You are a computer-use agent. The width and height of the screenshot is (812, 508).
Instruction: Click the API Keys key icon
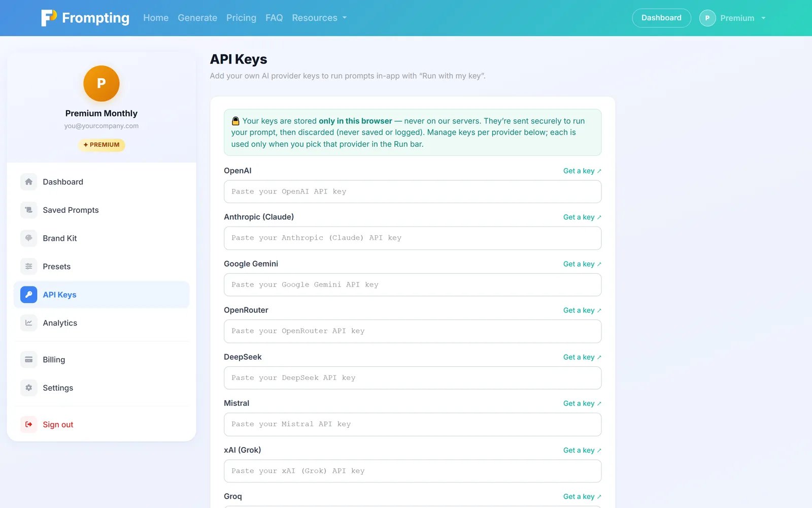pos(29,295)
